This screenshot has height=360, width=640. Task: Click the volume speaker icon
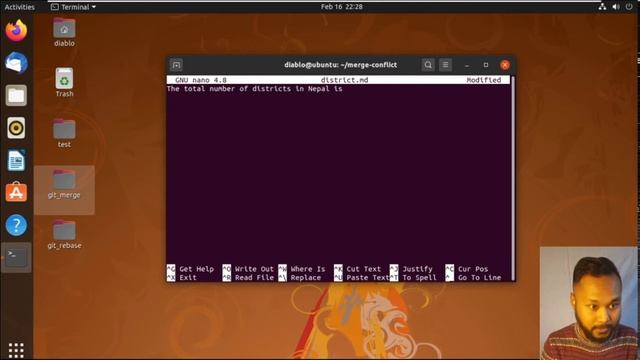pyautogui.click(x=616, y=7)
